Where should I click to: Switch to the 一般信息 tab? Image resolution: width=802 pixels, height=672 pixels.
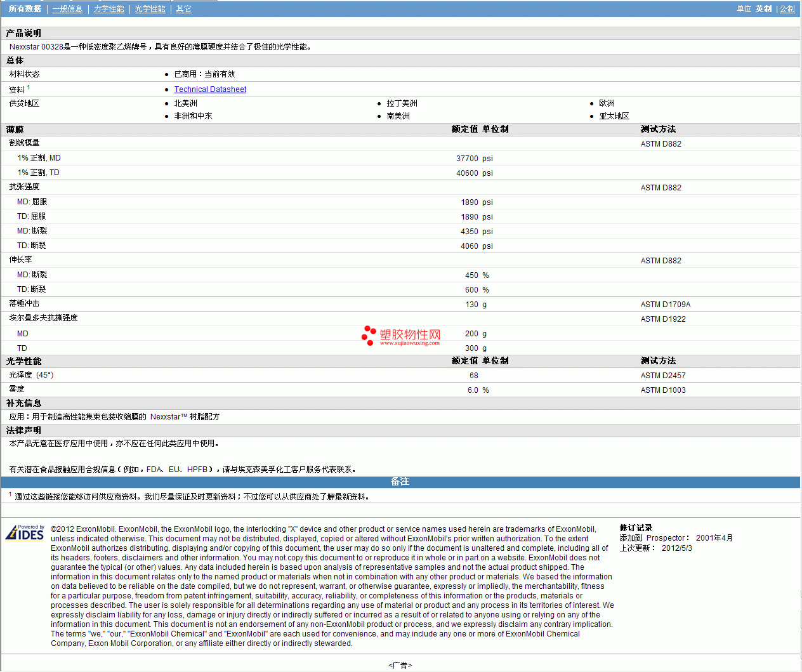pyautogui.click(x=68, y=9)
